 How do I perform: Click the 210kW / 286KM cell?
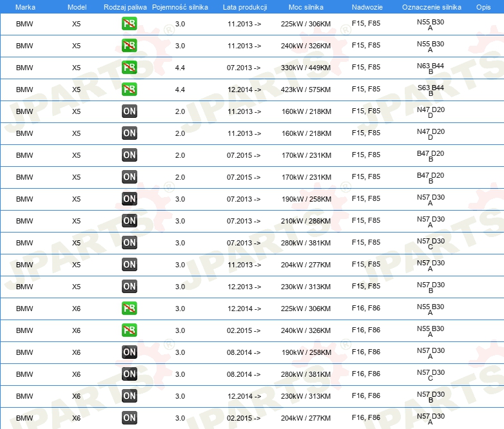(305, 221)
